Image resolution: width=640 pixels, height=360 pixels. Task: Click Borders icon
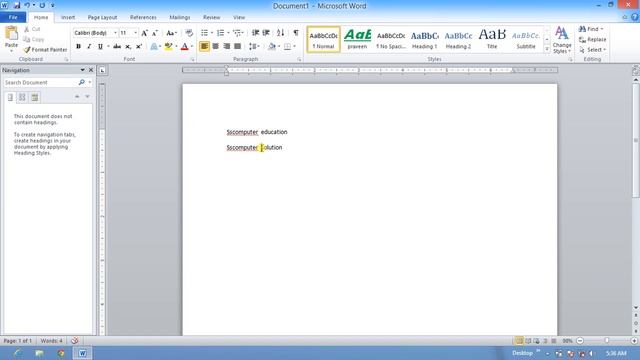pyautogui.click(x=287, y=47)
